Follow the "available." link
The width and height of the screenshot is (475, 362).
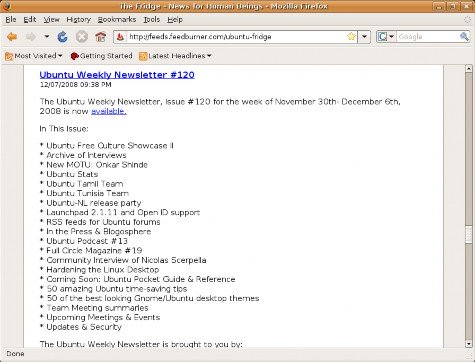point(109,111)
